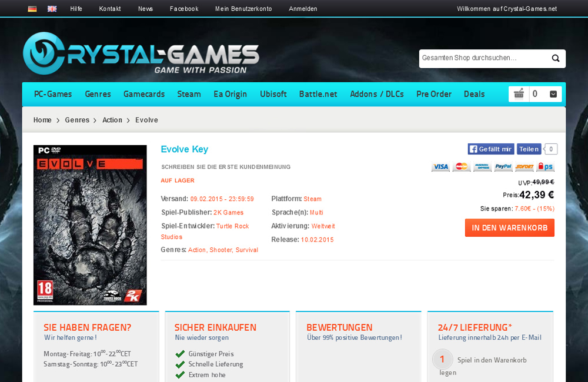Viewport: 588px width, 382px height.
Task: Click the 42,39 € price
Action: (537, 195)
